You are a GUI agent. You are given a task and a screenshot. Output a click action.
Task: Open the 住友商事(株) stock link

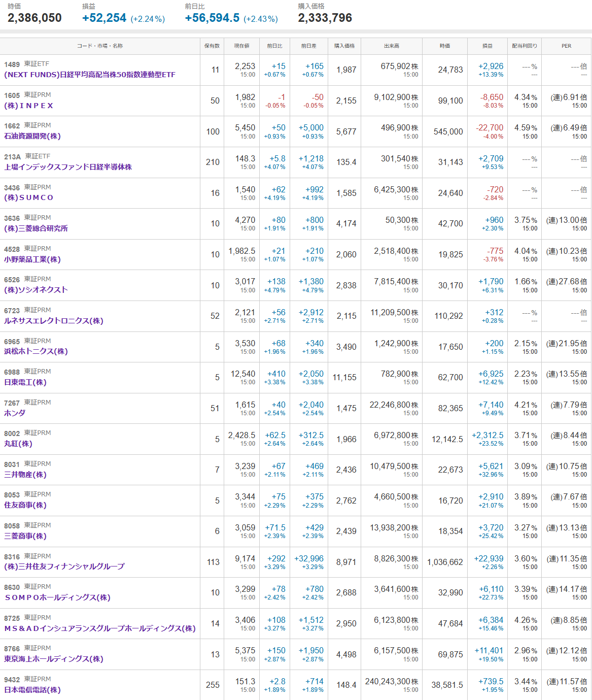tap(25, 505)
